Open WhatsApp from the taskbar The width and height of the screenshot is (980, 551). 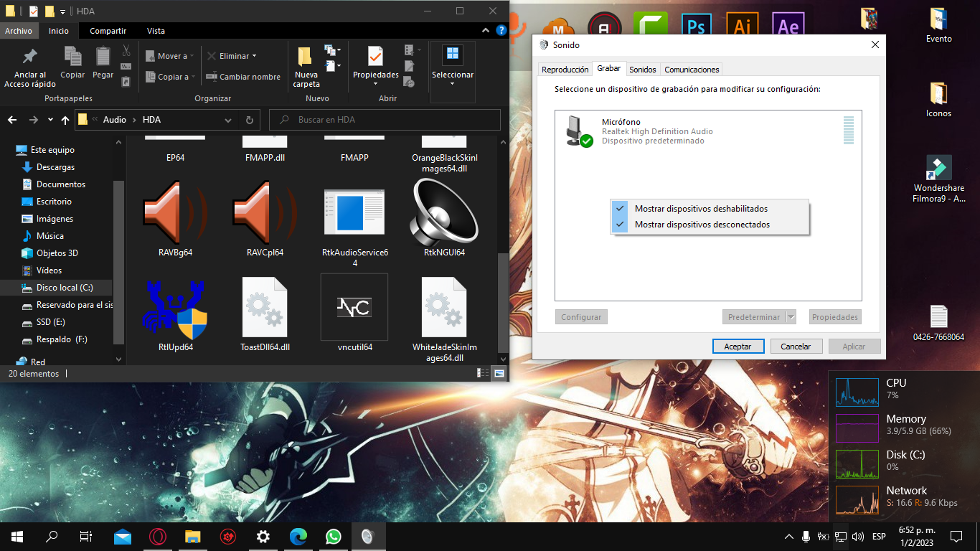click(x=333, y=536)
